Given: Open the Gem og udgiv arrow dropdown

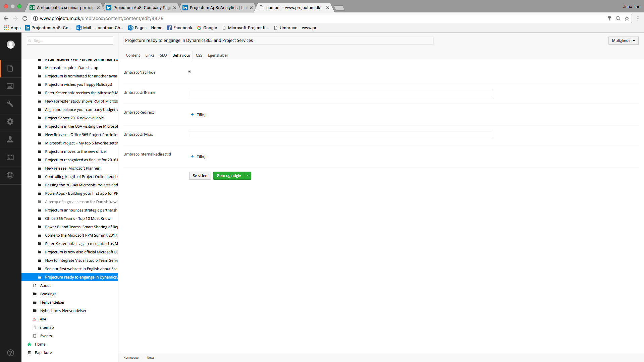Looking at the screenshot, I should point(248,176).
